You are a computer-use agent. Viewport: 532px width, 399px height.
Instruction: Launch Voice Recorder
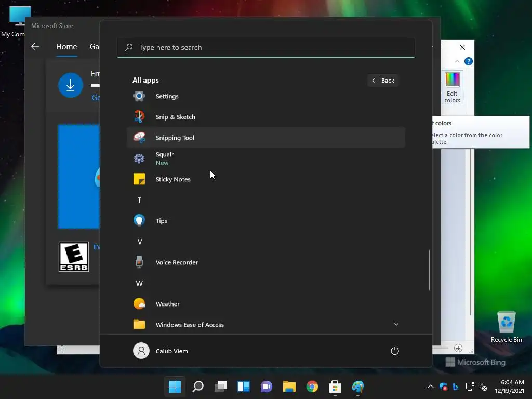click(265, 262)
